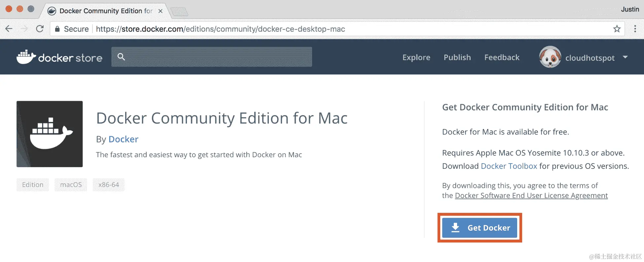Screen dimensions: 644x262
Task: Click the Get Docker download button
Action: pos(480,228)
